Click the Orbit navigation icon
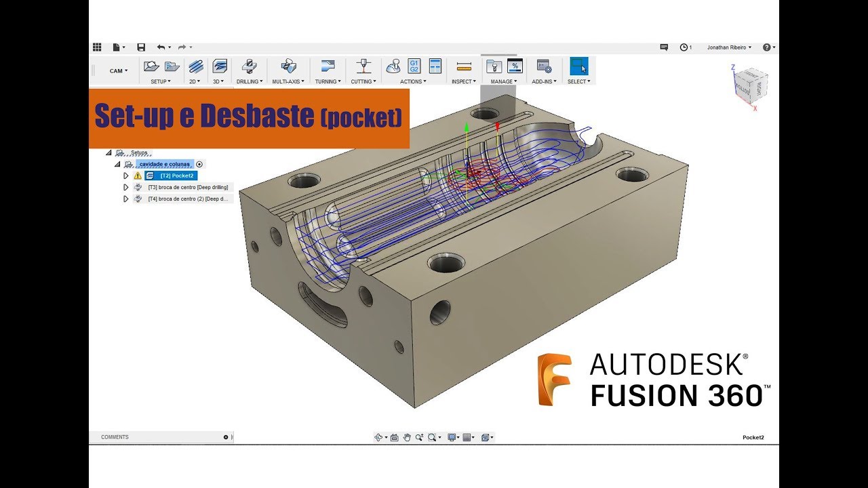868x488 pixels. click(379, 437)
